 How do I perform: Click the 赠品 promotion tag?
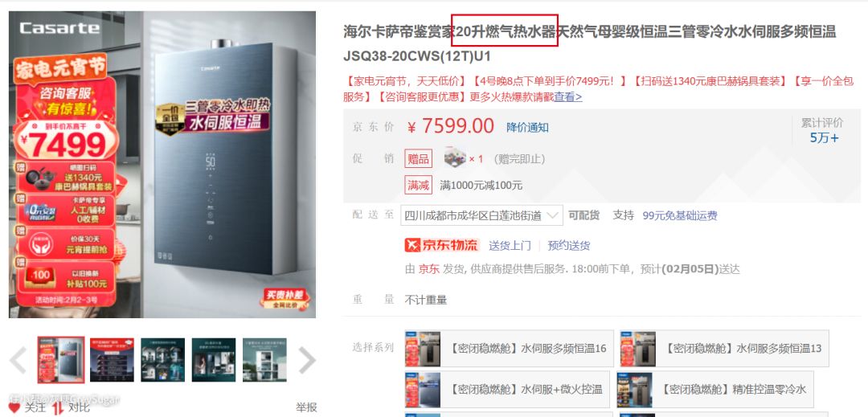point(419,159)
